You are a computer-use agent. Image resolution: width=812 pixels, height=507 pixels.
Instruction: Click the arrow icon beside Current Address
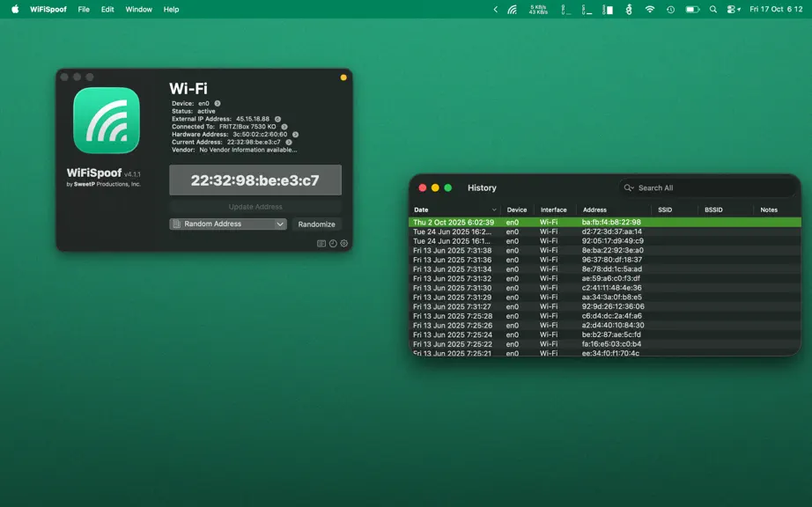point(289,143)
